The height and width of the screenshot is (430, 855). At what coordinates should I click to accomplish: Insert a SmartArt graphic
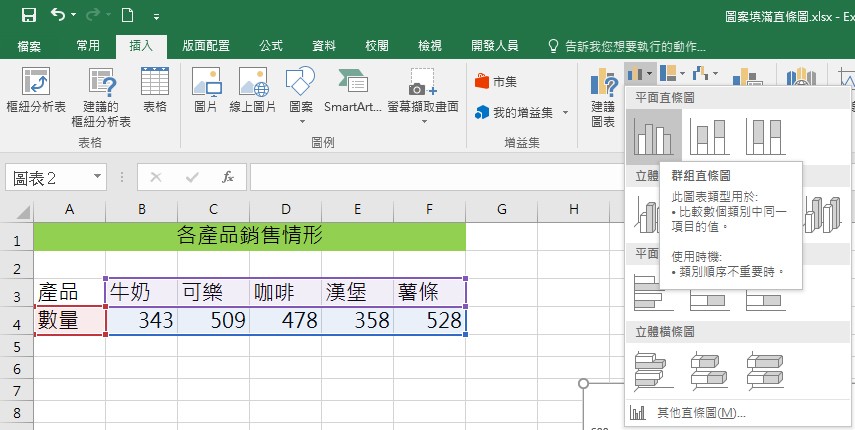tap(352, 90)
